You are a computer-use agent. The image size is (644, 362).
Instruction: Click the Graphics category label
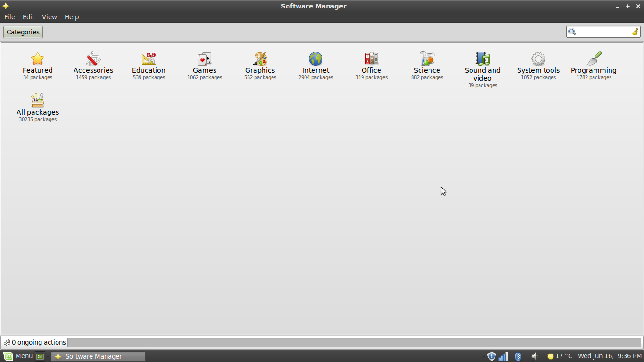260,70
